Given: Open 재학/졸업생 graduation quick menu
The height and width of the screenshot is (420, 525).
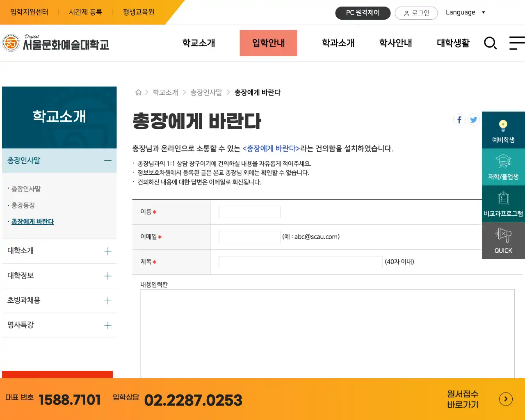Looking at the screenshot, I should pos(503,167).
